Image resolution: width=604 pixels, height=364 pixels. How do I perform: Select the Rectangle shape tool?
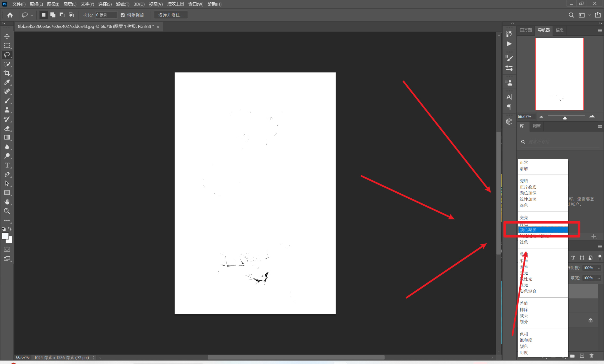(x=7, y=193)
